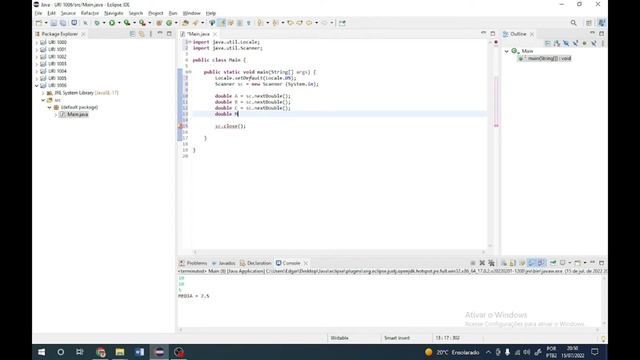Close the Outline view tab
The height and width of the screenshot is (360, 640).
532,34
